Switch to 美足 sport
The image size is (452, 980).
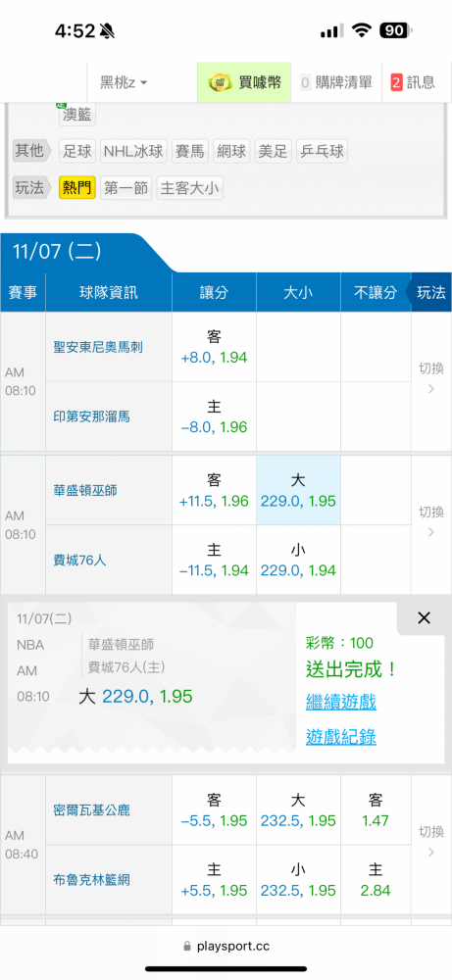pyautogui.click(x=274, y=151)
